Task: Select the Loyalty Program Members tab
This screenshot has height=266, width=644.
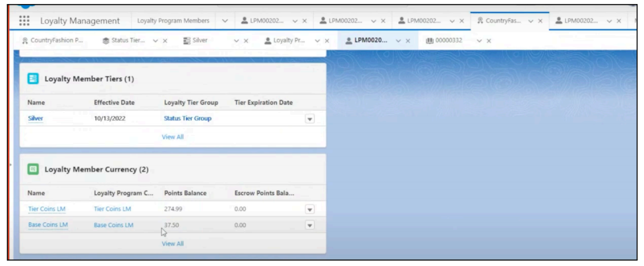Action: pyautogui.click(x=173, y=21)
